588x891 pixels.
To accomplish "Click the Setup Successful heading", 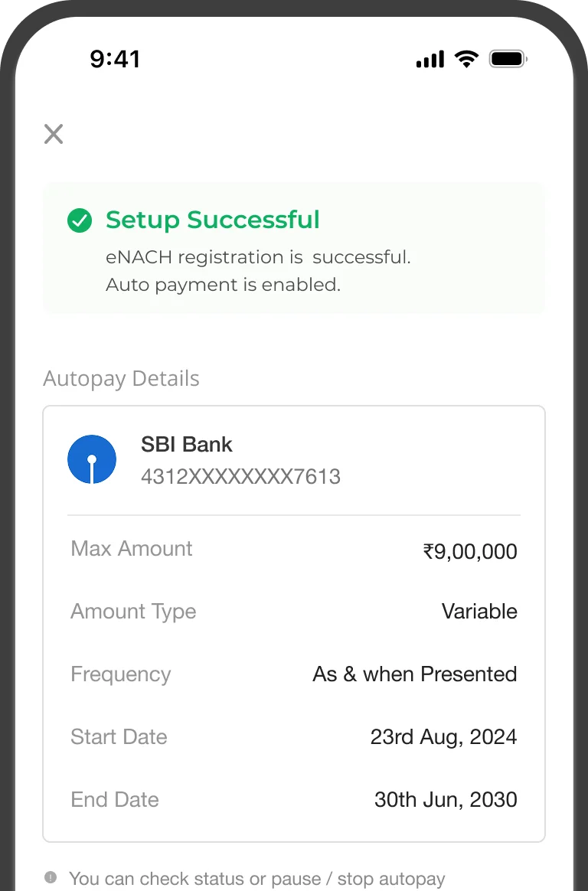I will tap(212, 220).
